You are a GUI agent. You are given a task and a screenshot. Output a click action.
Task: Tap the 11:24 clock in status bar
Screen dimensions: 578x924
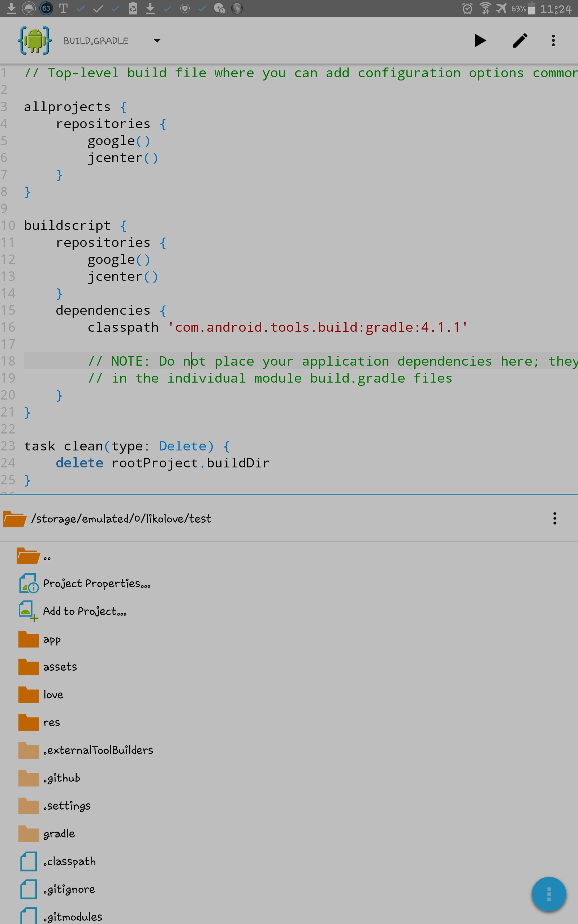coord(556,9)
